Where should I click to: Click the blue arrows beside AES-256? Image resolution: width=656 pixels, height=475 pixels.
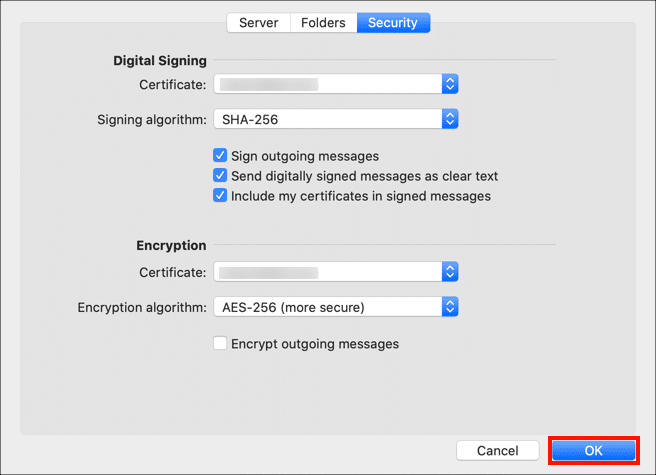coord(450,307)
